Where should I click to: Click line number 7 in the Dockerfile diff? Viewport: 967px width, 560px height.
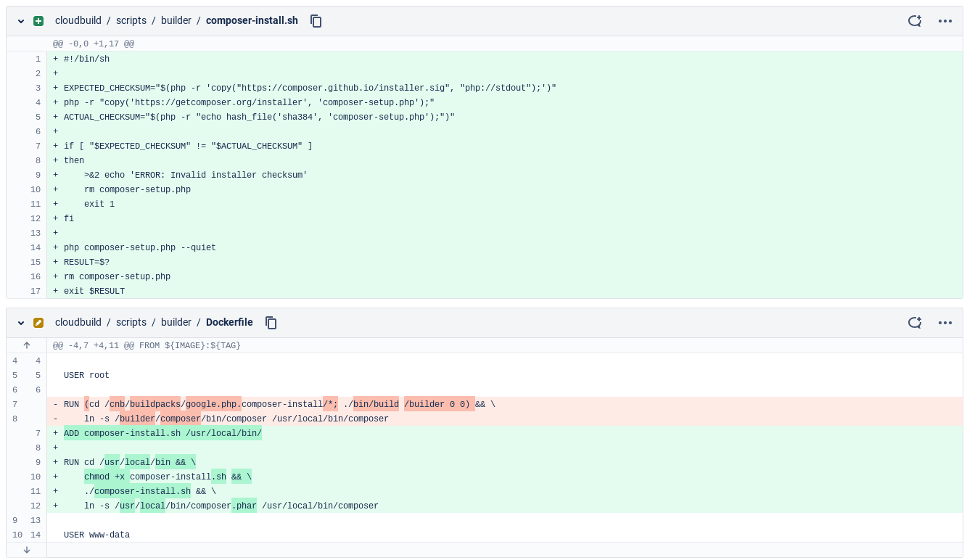(15, 404)
